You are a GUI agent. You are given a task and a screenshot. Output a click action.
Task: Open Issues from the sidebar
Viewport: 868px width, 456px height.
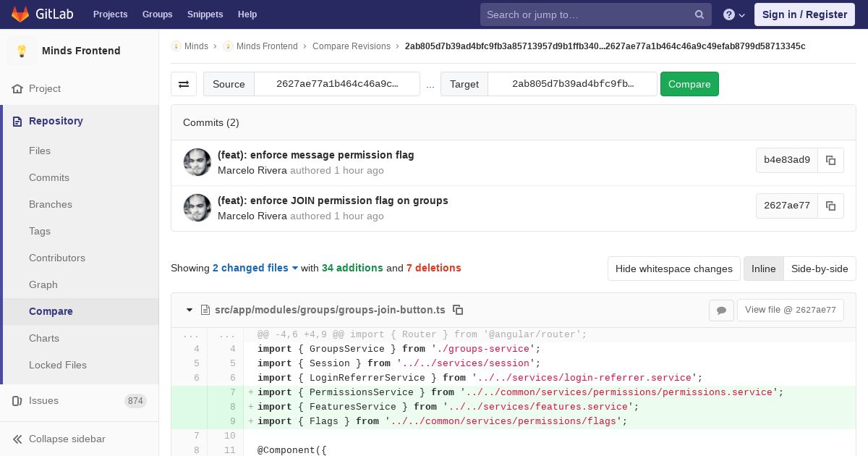point(43,400)
